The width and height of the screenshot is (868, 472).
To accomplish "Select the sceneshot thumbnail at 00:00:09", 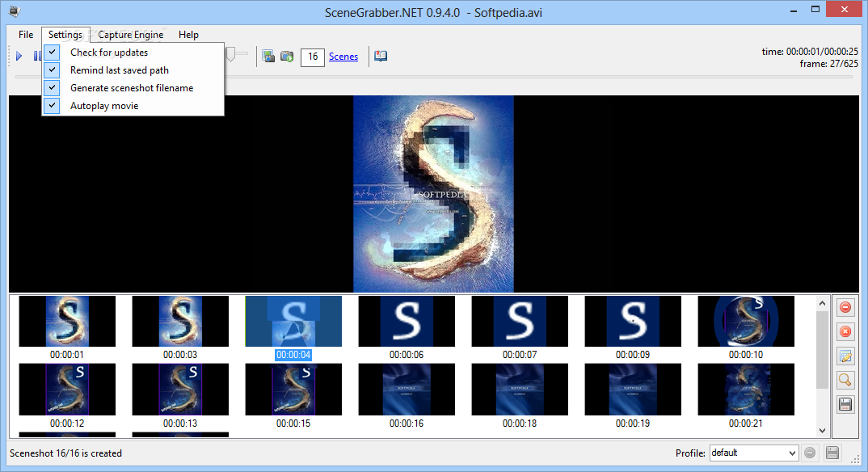I will click(633, 322).
